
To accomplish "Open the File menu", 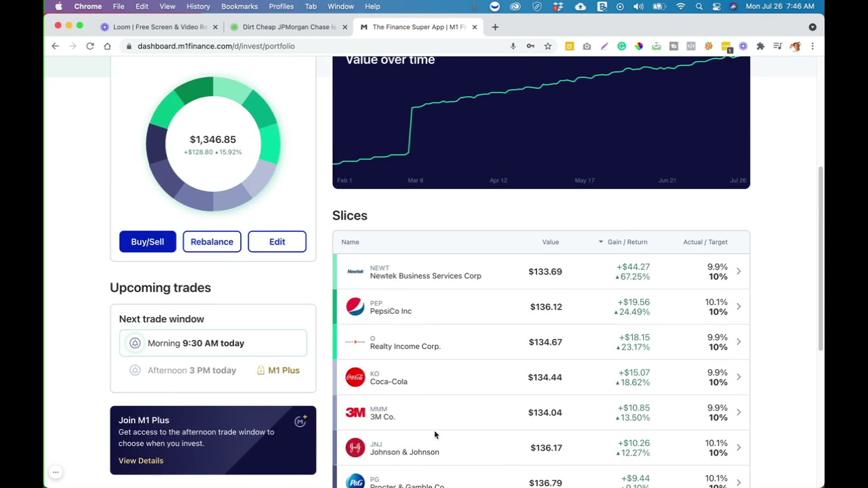I will click(119, 6).
